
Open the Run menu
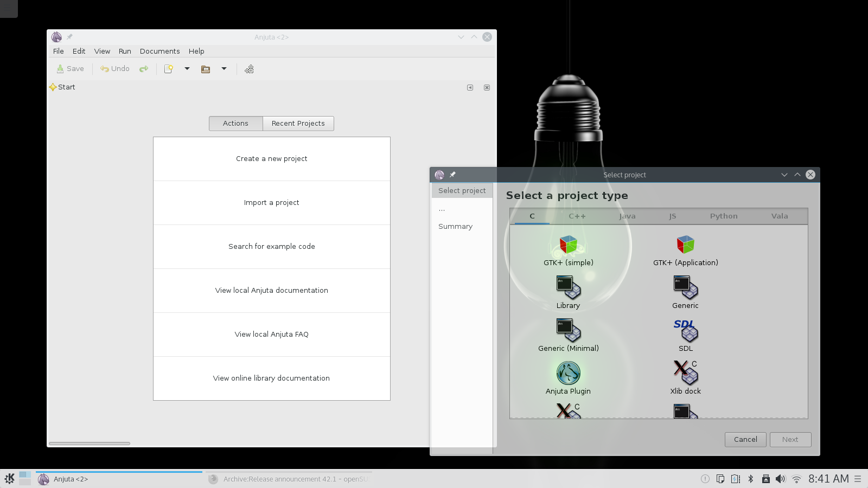point(125,51)
